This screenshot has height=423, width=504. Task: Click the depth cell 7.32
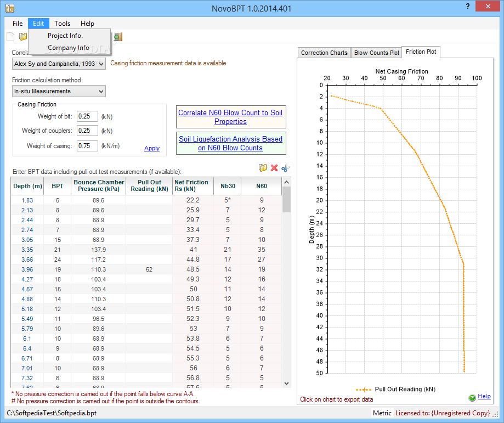(x=27, y=378)
